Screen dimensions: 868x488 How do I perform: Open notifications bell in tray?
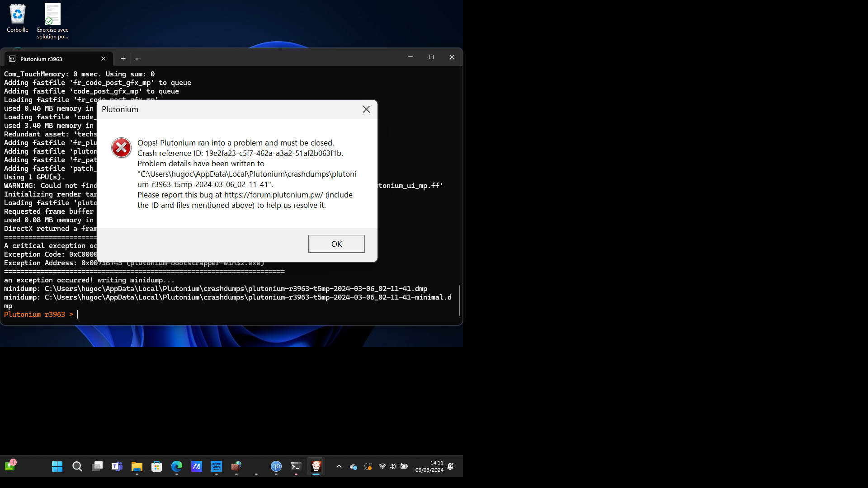point(451,466)
